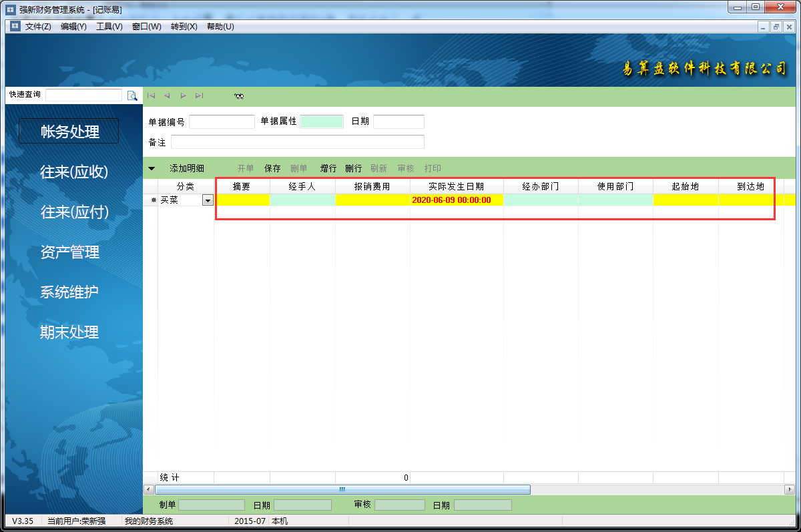This screenshot has width=801, height=532.
Task: Open the 转到(X) menu
Action: [184, 27]
